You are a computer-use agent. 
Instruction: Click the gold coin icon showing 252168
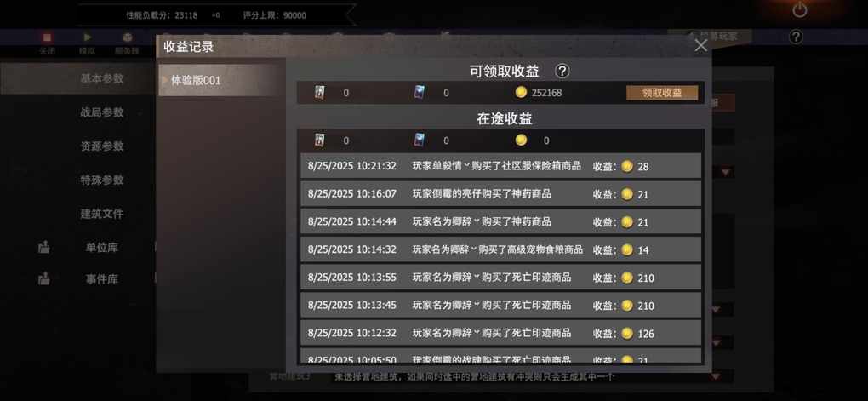point(521,93)
